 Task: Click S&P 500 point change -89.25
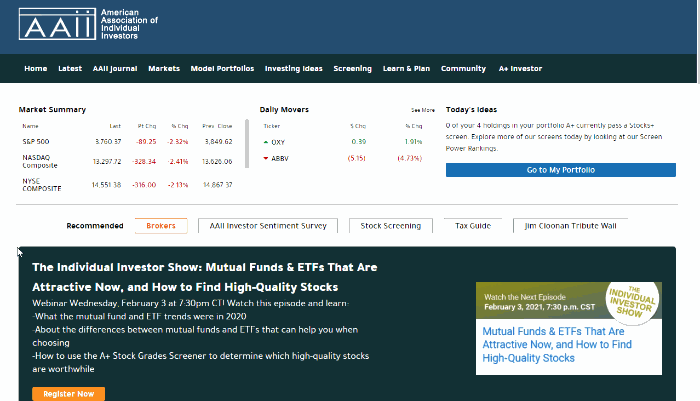click(x=146, y=142)
